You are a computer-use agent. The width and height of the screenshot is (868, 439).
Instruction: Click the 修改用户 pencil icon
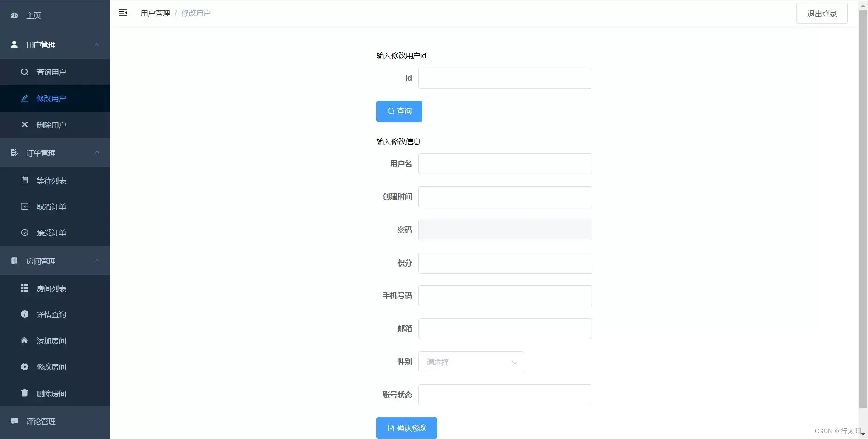(25, 98)
